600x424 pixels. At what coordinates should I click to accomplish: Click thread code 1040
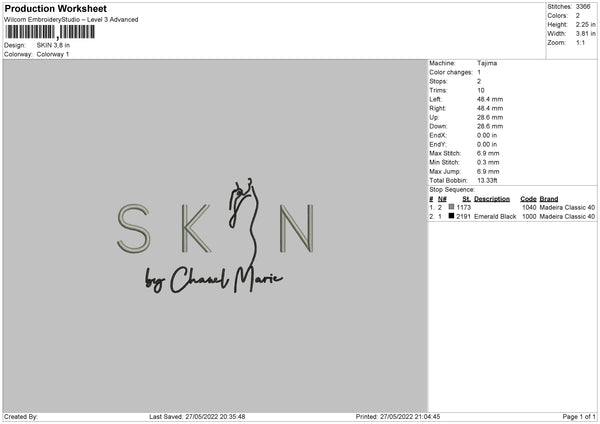click(529, 207)
